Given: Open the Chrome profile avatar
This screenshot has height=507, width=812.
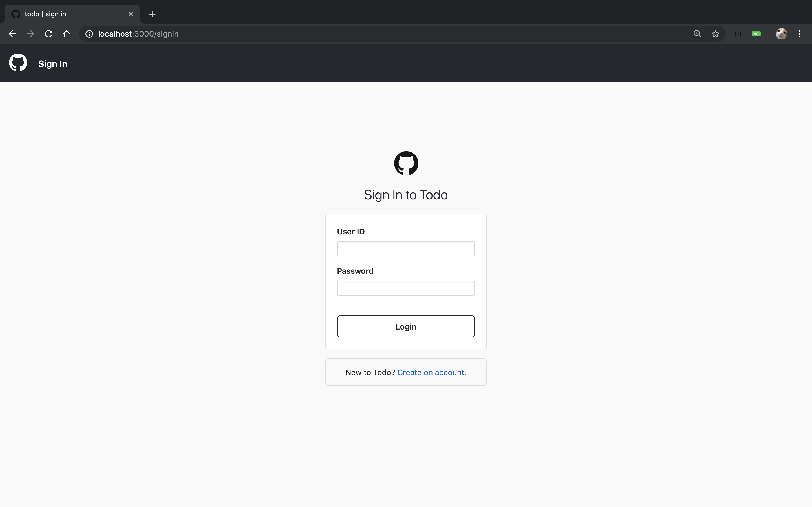Looking at the screenshot, I should tap(781, 34).
